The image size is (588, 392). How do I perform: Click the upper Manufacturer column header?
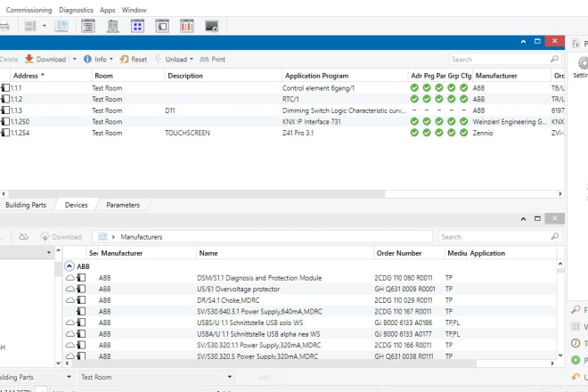pos(496,76)
